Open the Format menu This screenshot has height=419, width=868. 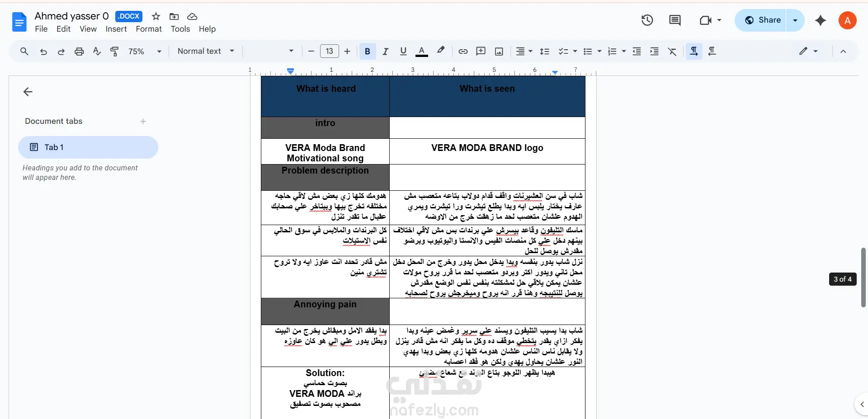coord(149,29)
